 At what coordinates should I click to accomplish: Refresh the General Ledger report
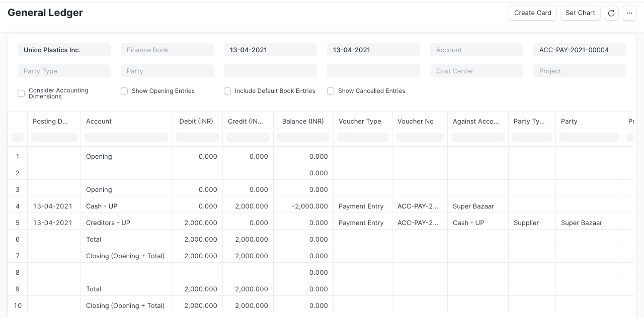pyautogui.click(x=611, y=13)
